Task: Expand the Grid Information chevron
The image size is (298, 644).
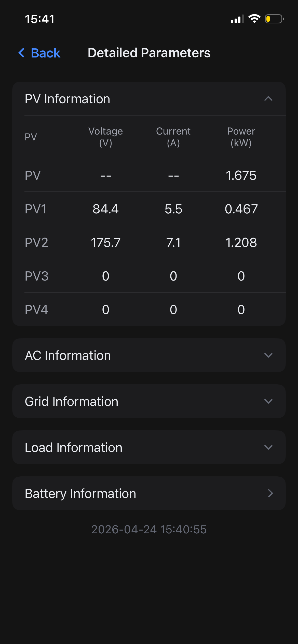Action: pos(268,401)
